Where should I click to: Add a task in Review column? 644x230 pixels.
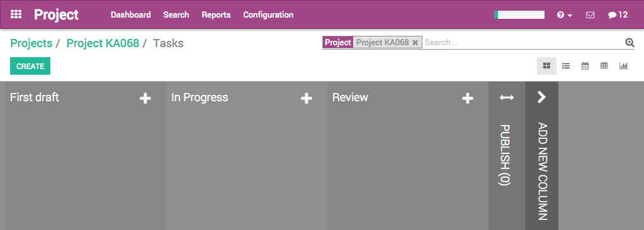pyautogui.click(x=467, y=99)
